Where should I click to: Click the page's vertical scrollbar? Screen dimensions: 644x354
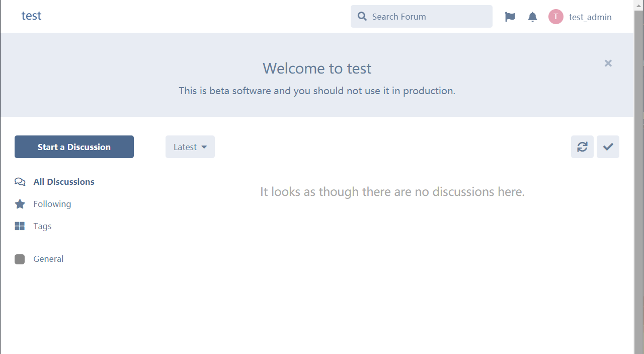[638, 176]
